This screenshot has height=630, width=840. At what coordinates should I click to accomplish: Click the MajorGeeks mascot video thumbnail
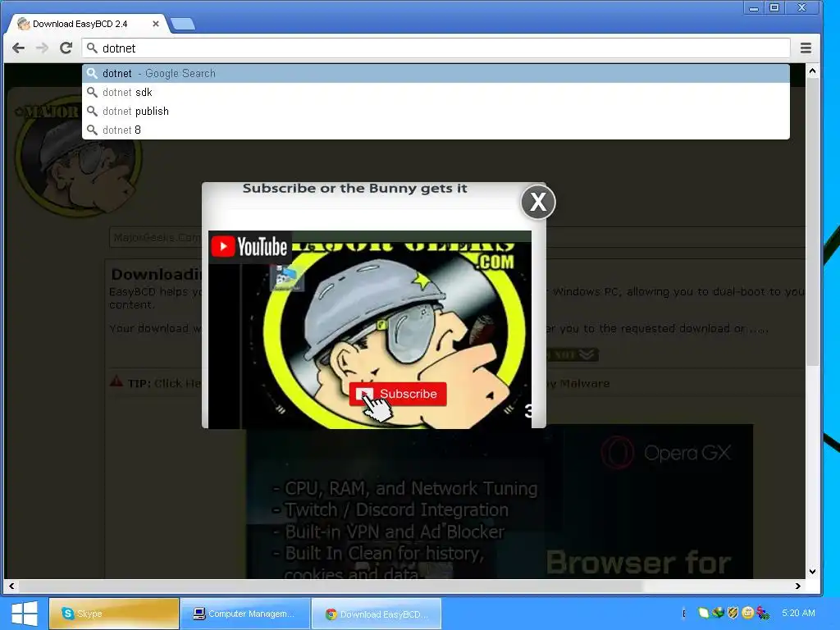370,330
